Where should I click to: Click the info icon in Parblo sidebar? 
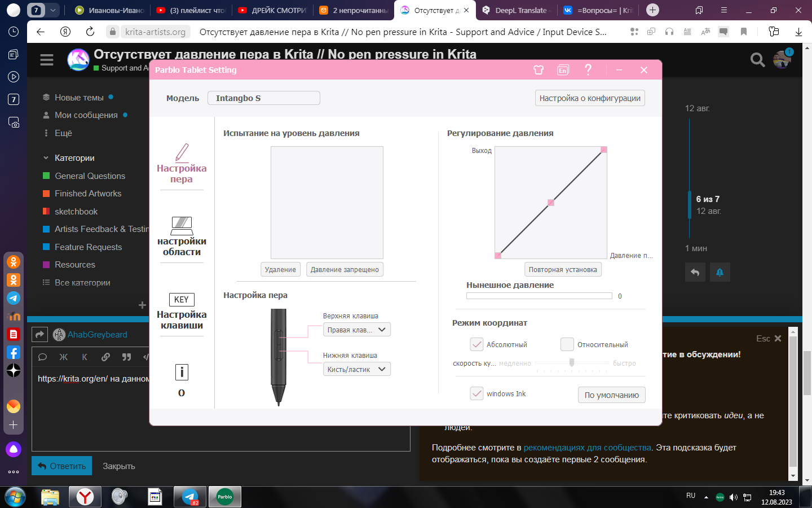(x=182, y=373)
